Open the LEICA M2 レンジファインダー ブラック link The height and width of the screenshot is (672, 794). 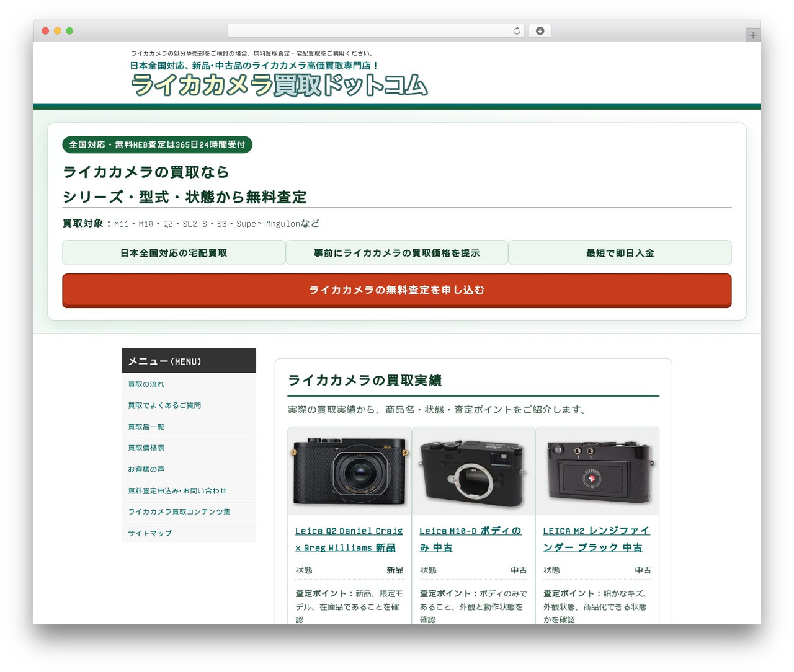(596, 539)
